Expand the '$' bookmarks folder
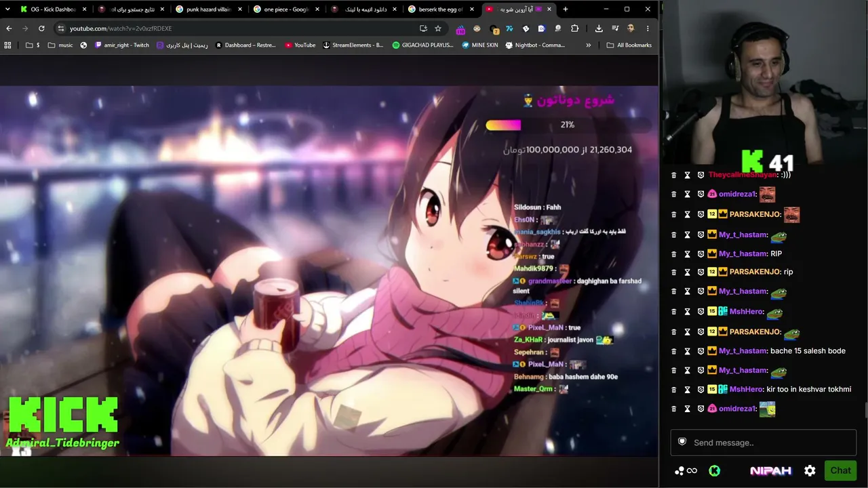The height and width of the screenshot is (488, 868). pyautogui.click(x=33, y=45)
